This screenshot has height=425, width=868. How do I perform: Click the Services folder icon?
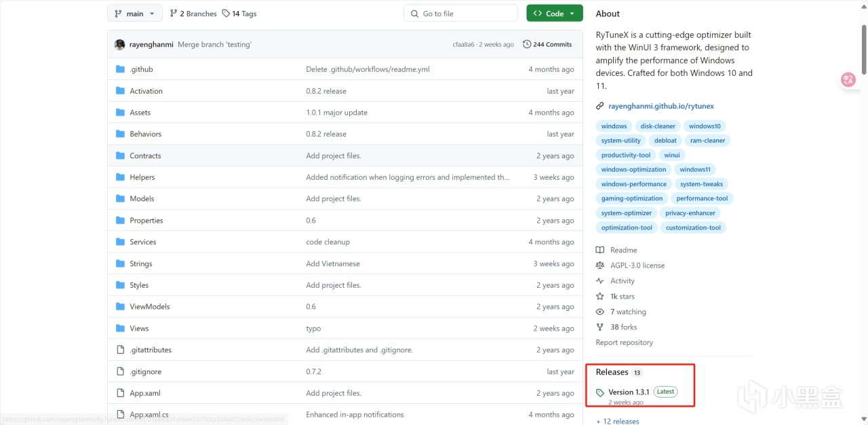point(120,242)
